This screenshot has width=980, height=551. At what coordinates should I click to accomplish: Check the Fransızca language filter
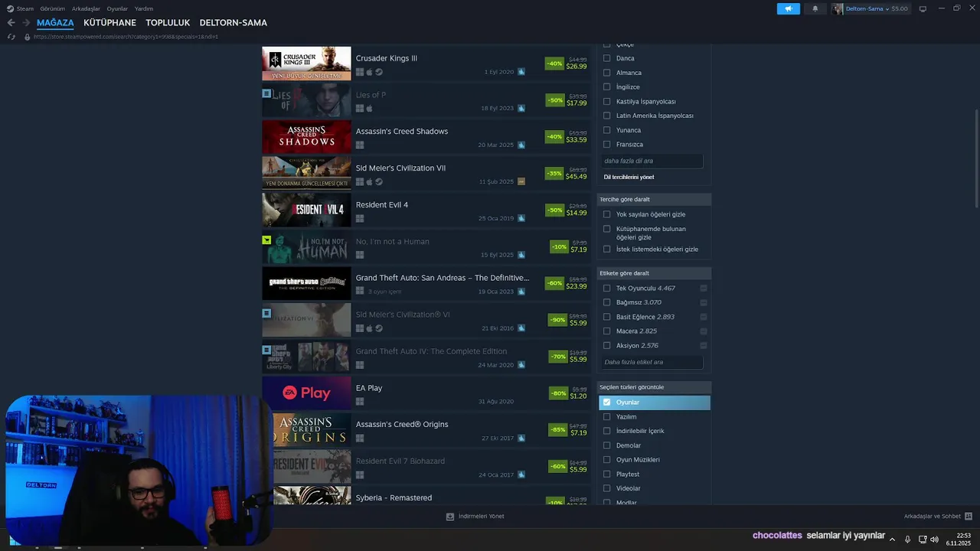607,145
